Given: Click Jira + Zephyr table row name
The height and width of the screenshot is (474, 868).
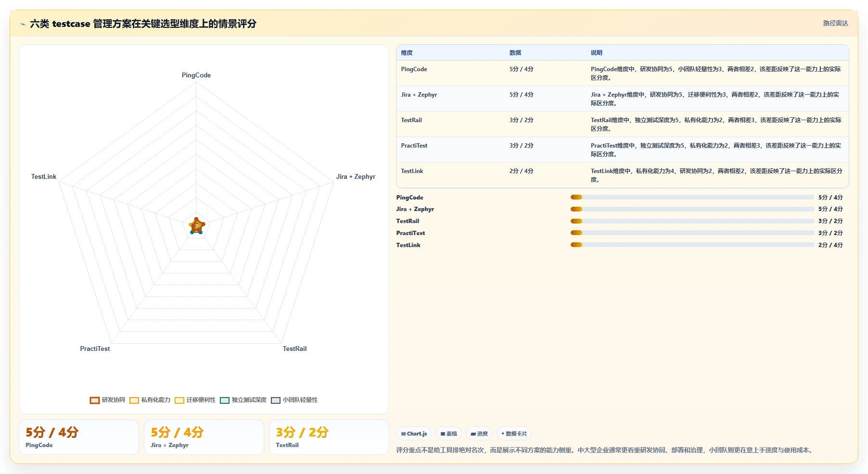Looking at the screenshot, I should click(419, 95).
